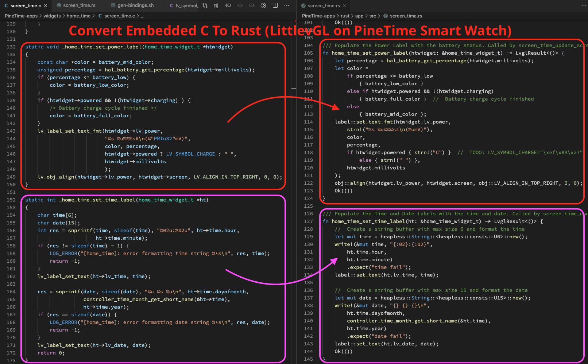Click the split editor right icon
Image resolution: width=588 pixels, height=364 pixels.
tap(275, 5)
